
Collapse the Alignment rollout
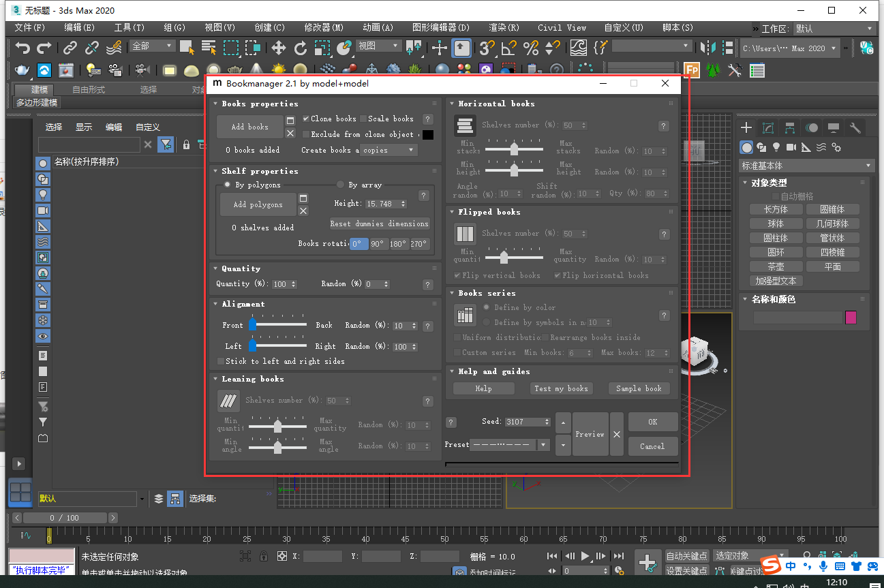(215, 304)
